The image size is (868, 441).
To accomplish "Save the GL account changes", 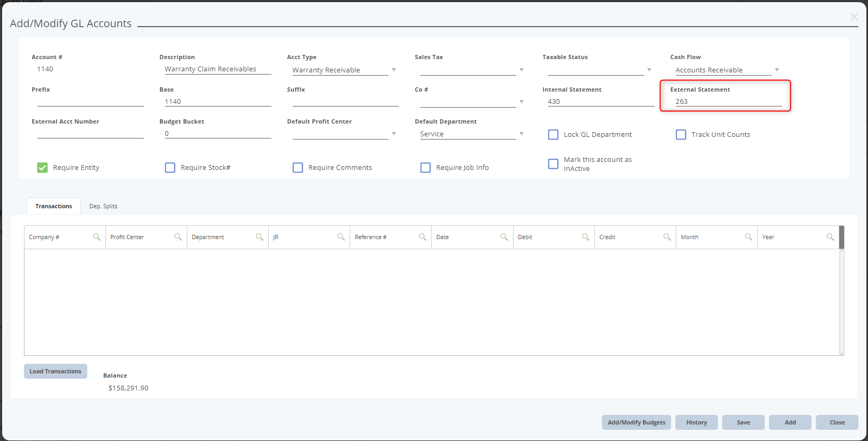I will (743, 422).
